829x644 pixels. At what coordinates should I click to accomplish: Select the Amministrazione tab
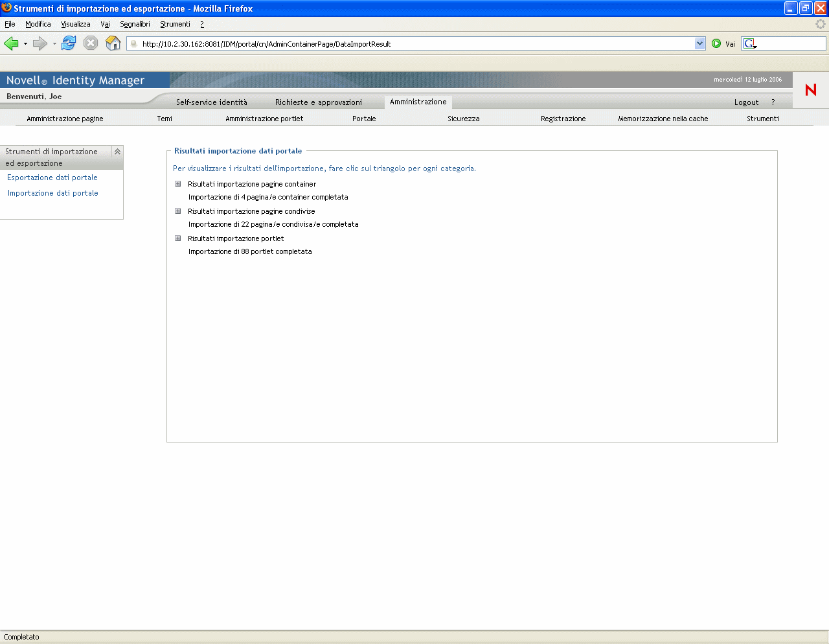(x=418, y=102)
